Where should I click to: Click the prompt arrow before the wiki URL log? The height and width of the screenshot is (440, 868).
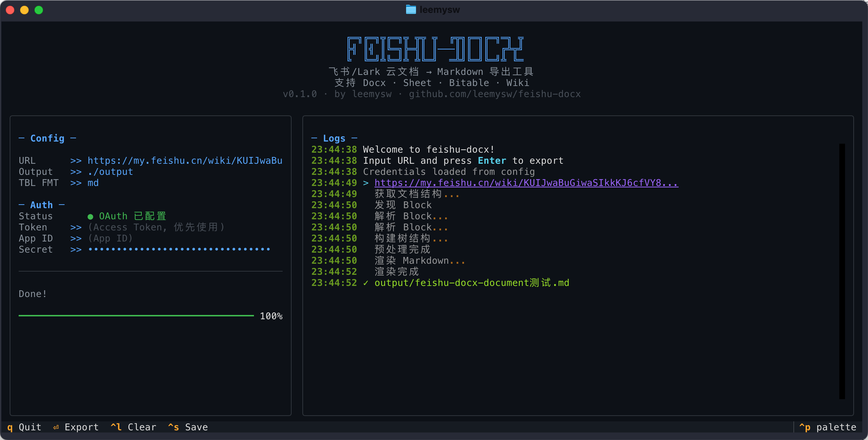tap(365, 183)
